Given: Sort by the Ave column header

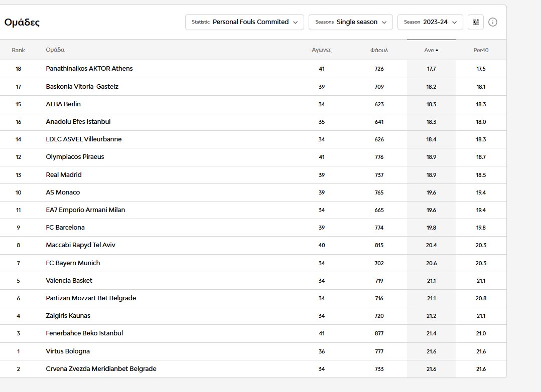Looking at the screenshot, I should (x=431, y=50).
